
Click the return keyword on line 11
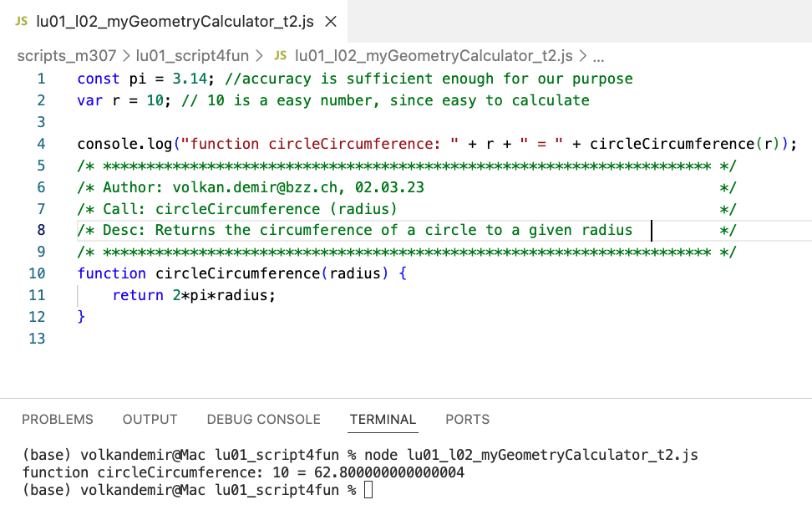(138, 295)
